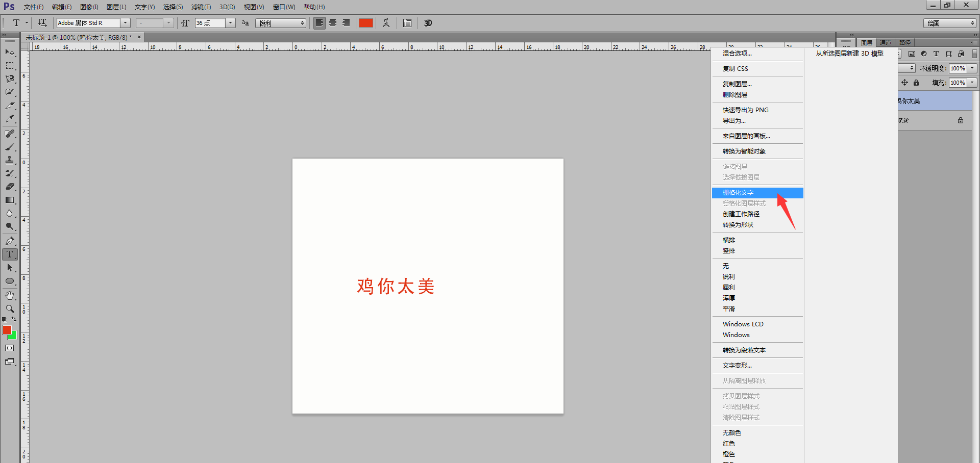
Task: Filter layers by smart object icon
Action: coord(961,54)
